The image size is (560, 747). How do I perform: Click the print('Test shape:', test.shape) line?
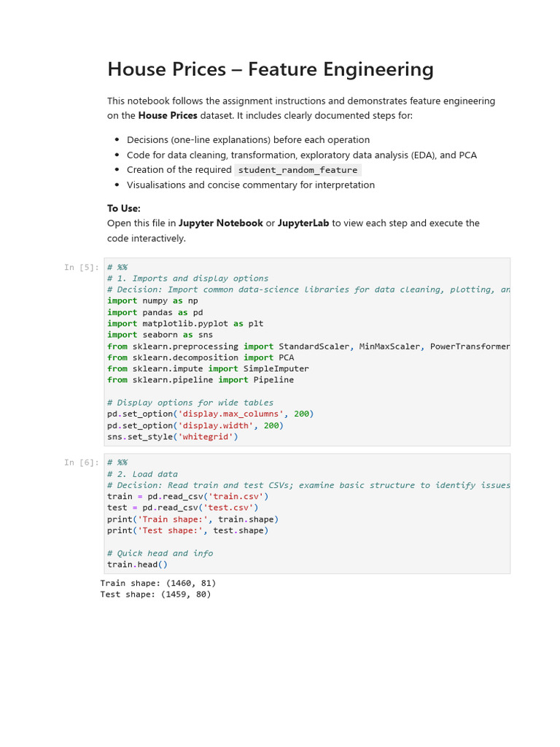pos(187,531)
